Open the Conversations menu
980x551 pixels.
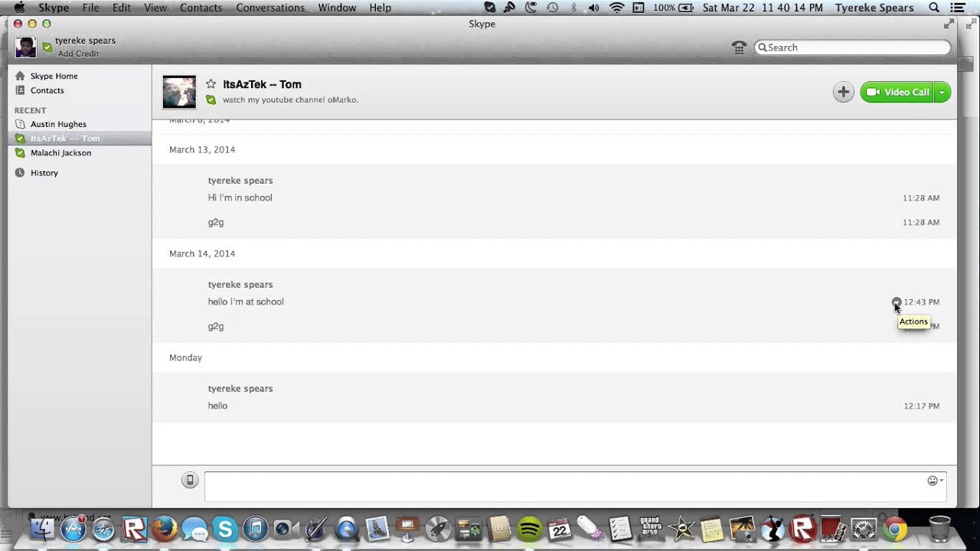point(270,8)
